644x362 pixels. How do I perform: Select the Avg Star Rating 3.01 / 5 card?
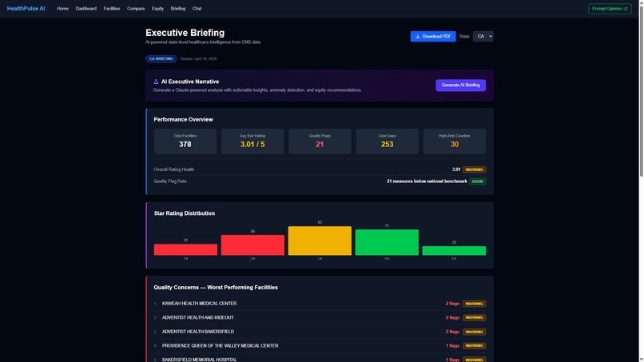(252, 141)
